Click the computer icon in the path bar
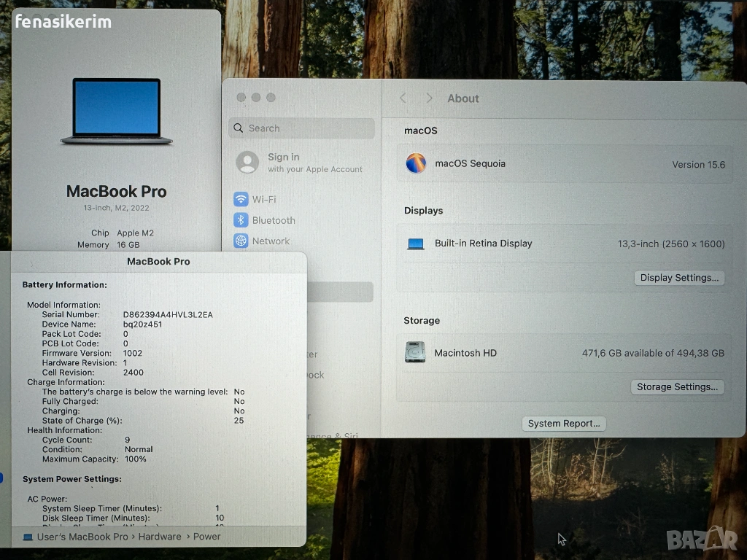Image resolution: width=747 pixels, height=560 pixels. tap(28, 537)
